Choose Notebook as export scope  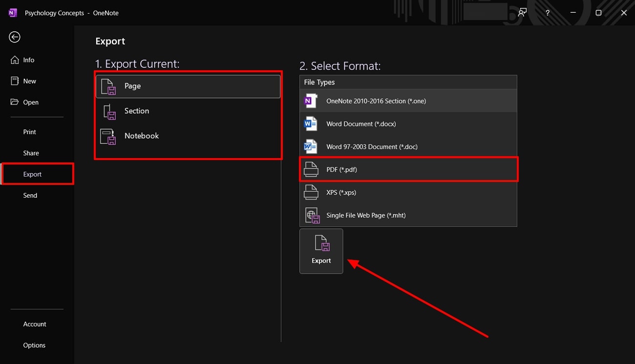pyautogui.click(x=188, y=136)
